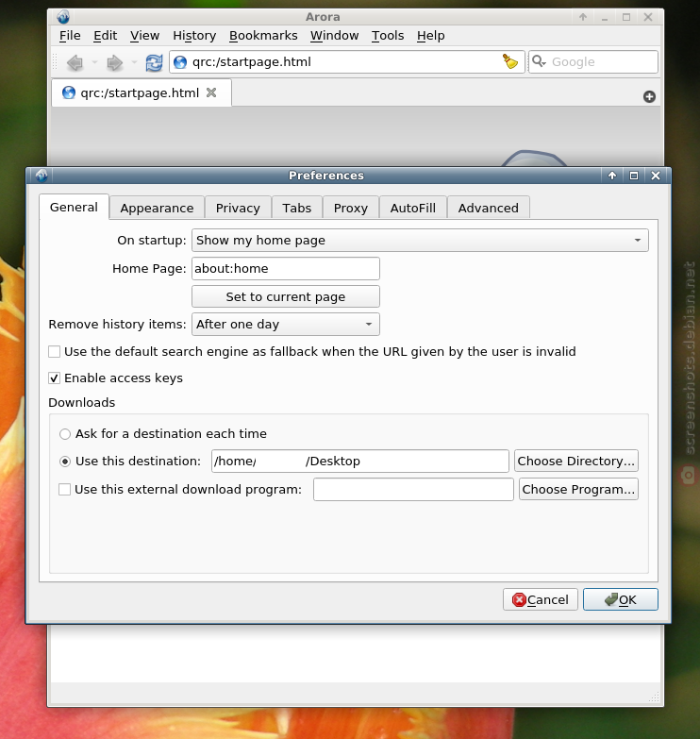Maximize the Preferences dialog
700x739 pixels.
tap(634, 176)
